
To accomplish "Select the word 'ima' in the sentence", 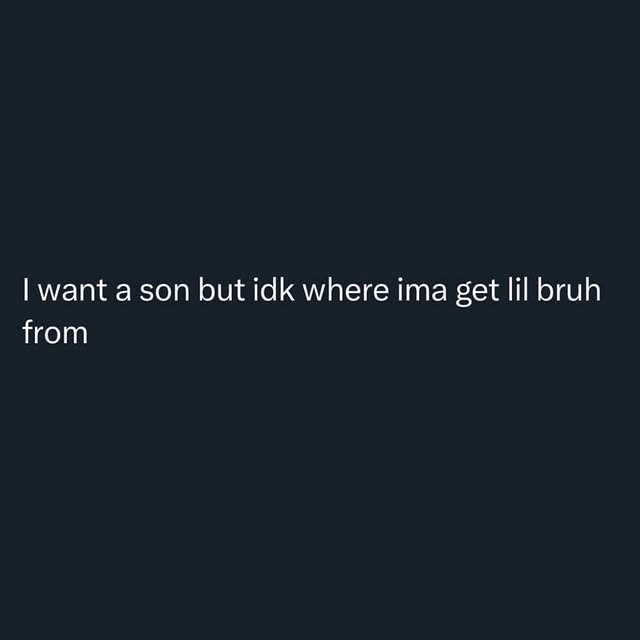I will tap(422, 290).
